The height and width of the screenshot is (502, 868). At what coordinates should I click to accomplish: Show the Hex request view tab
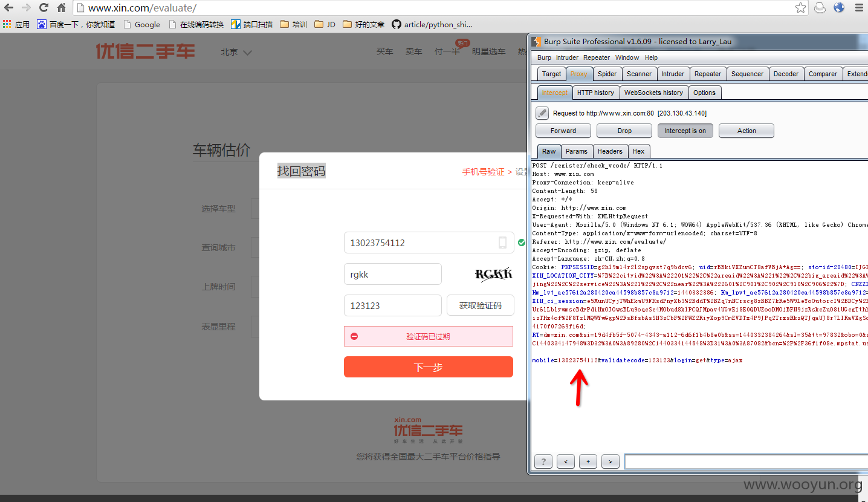(x=638, y=151)
